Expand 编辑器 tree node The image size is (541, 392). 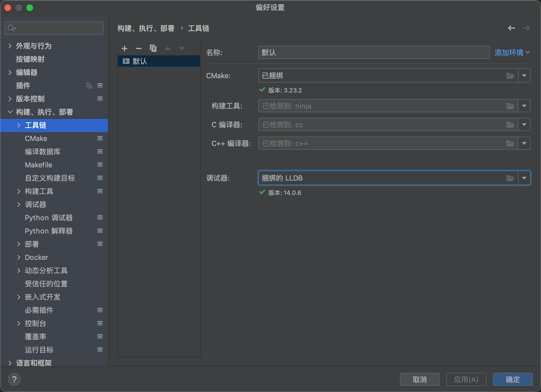point(10,72)
